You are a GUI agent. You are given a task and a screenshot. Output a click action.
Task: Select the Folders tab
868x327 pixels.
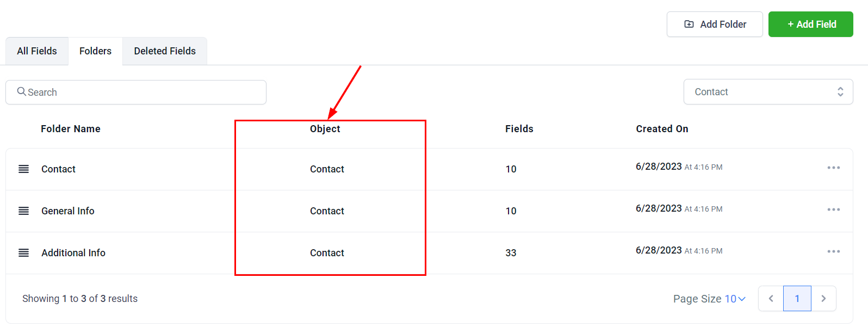(95, 51)
